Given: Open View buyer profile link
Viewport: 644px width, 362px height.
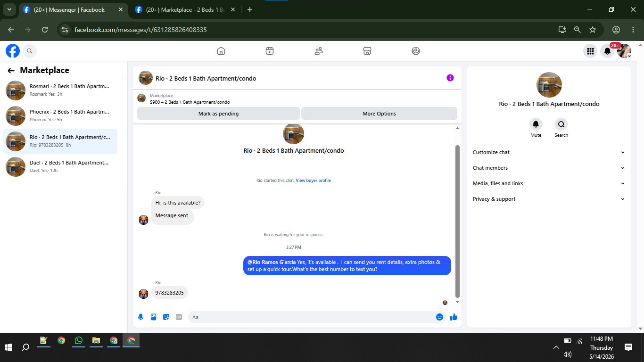Looking at the screenshot, I should [314, 181].
